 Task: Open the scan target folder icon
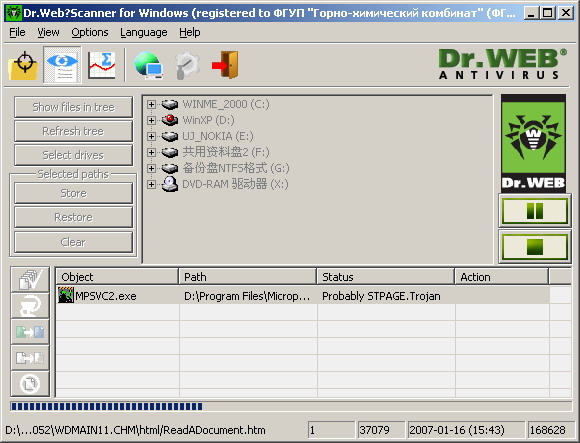tap(23, 65)
